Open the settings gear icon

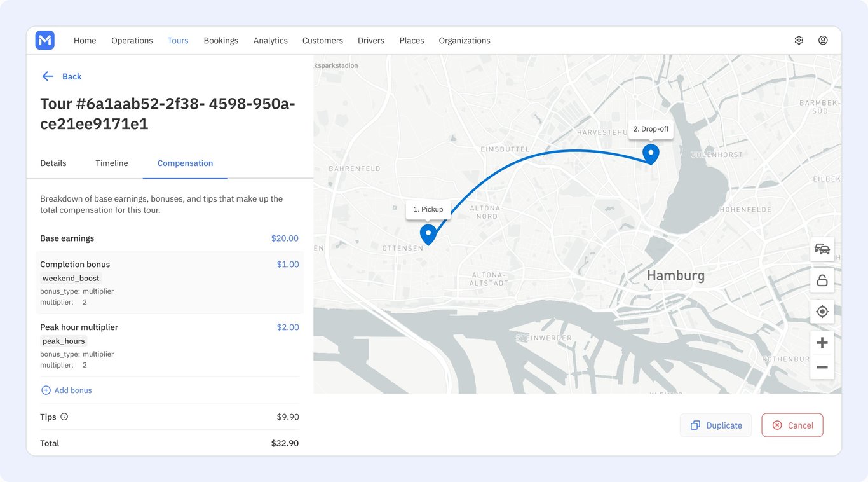point(799,40)
